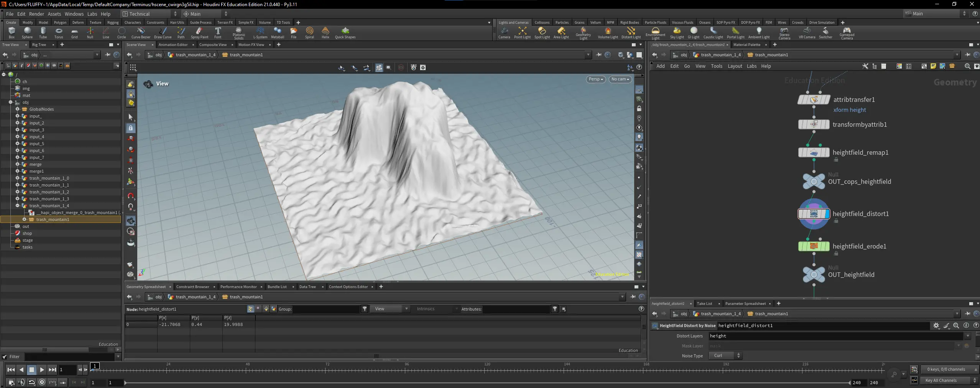
Task: Click the Spray Paint tool
Action: [x=199, y=33]
